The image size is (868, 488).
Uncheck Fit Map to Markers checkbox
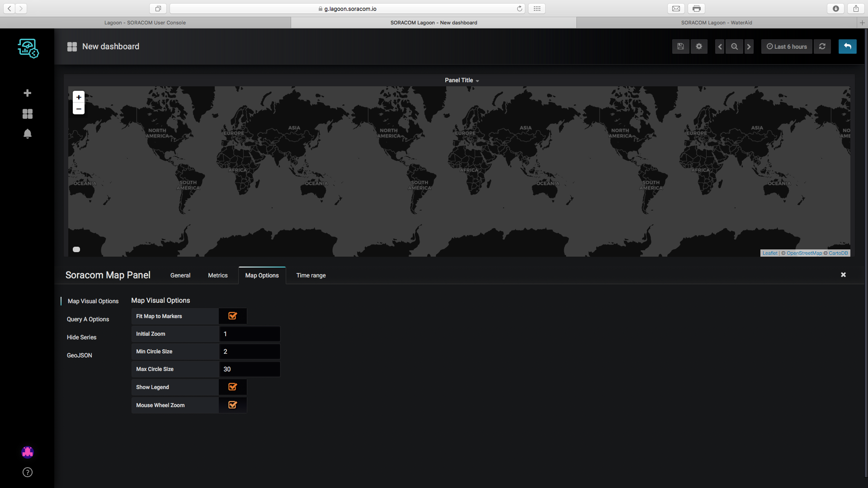pyautogui.click(x=233, y=316)
